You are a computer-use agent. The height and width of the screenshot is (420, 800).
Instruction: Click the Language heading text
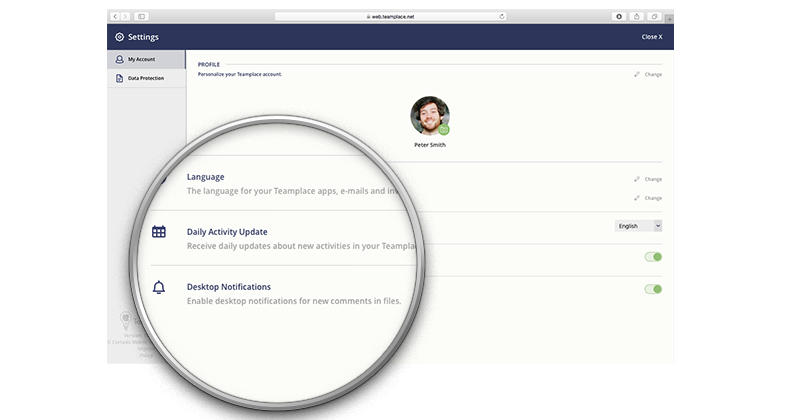click(x=206, y=177)
